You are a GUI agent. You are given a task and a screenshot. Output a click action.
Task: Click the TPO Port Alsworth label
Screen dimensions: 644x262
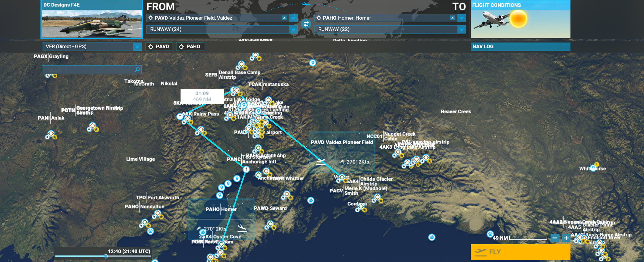157,197
